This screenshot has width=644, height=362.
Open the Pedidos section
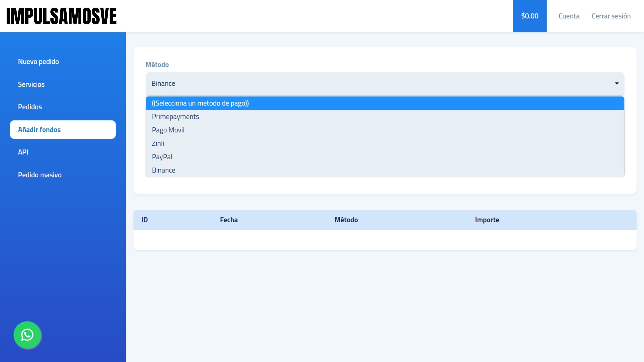pyautogui.click(x=30, y=107)
